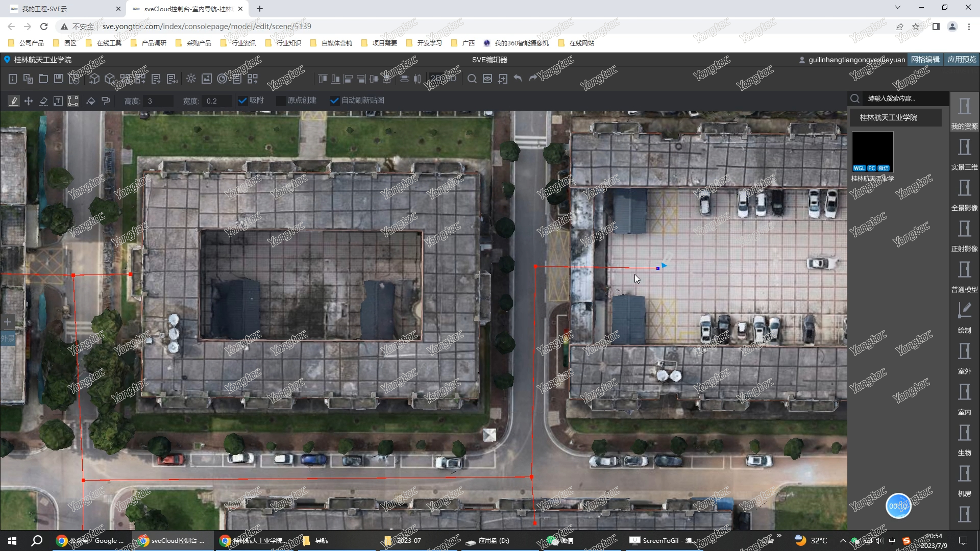
Task: Toggle the 自动刷新贴图 checkbox
Action: (334, 101)
